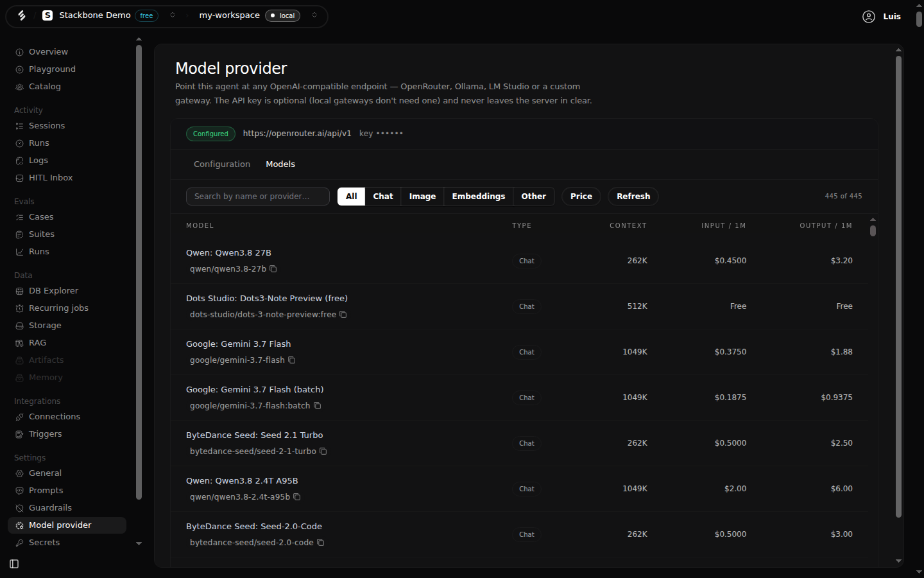Open DB Explorer in the sidebar
The width and height of the screenshot is (924, 578).
click(67, 291)
